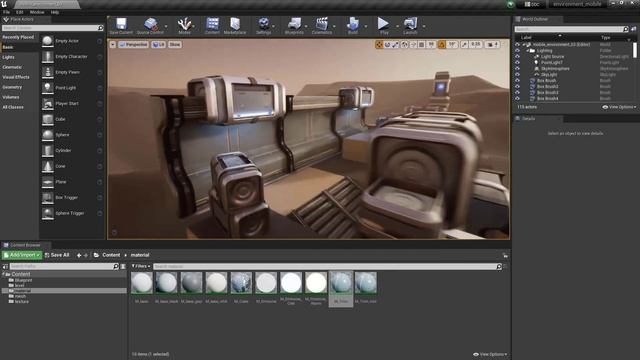Select the Sphere Trigger icon
The width and height of the screenshot is (640, 360).
[48, 213]
